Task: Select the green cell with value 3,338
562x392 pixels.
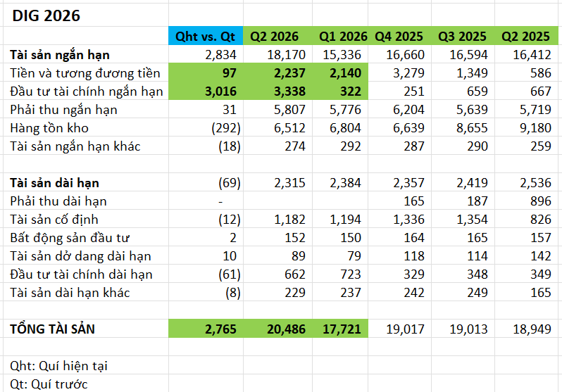Action: 277,91
